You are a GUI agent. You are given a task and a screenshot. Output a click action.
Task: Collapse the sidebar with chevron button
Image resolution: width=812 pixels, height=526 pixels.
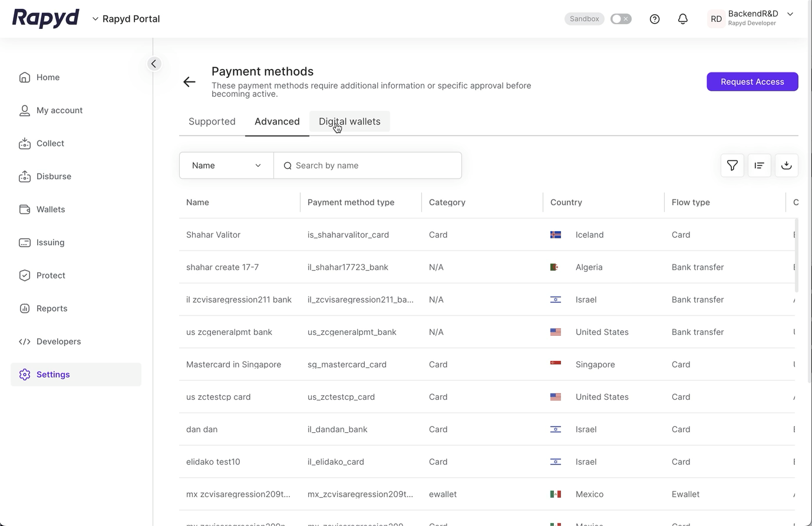point(154,64)
